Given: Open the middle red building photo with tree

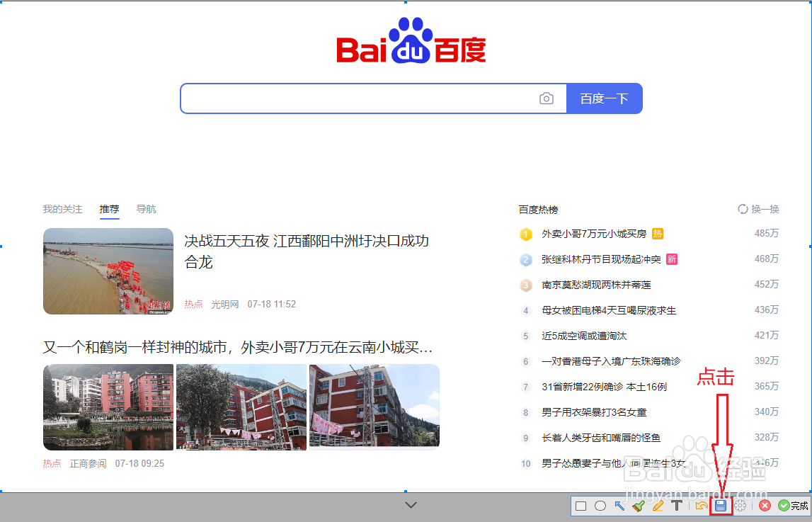Looking at the screenshot, I should 241,407.
